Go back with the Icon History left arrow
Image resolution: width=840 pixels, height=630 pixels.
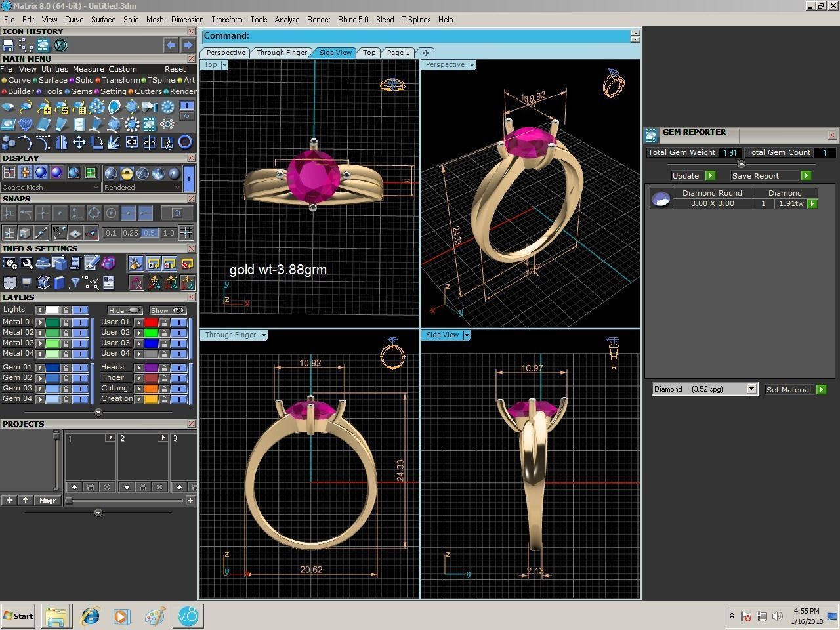tap(171, 45)
